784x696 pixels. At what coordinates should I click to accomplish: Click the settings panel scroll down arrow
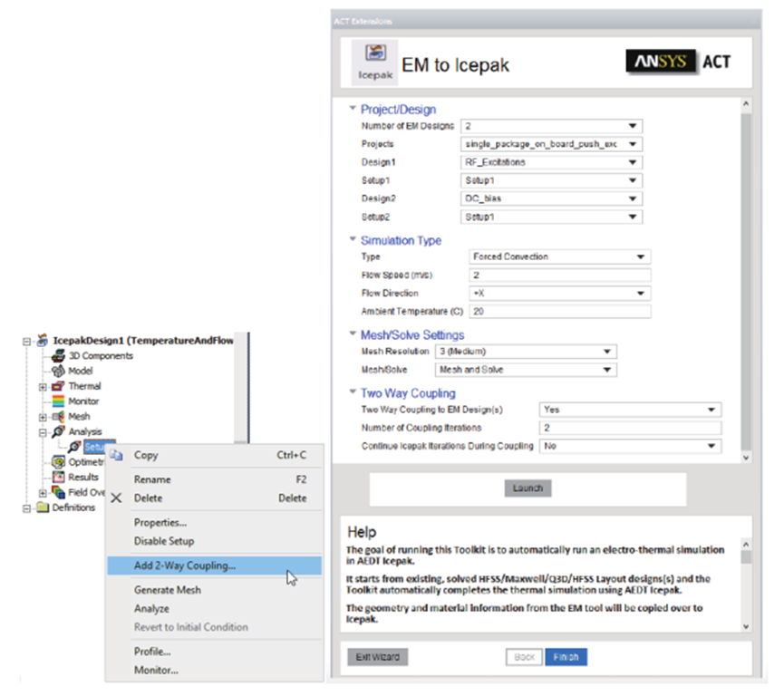[746, 458]
